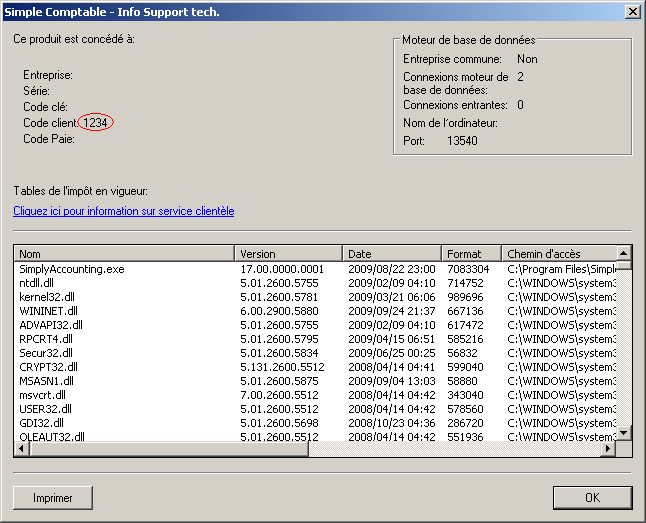Click date 2009/08/22 23:00
The image size is (646, 523).
[x=392, y=269]
